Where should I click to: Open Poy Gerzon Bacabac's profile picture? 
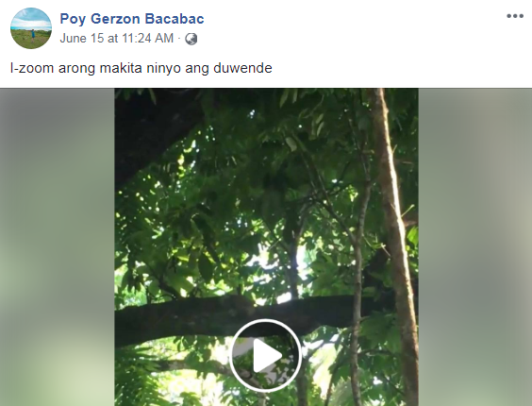[31, 28]
